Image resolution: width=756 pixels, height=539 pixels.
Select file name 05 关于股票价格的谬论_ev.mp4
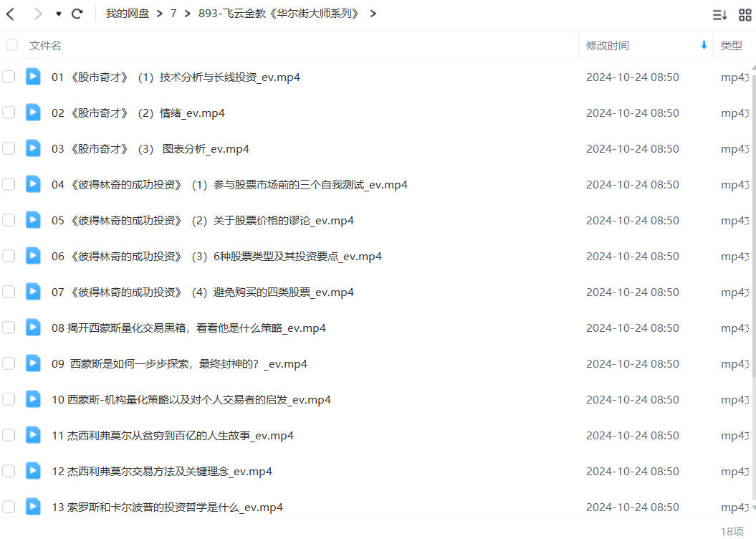point(203,220)
